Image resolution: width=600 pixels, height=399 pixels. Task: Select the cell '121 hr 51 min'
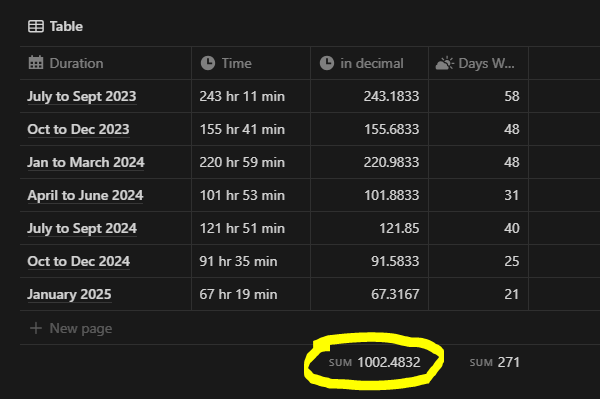pos(251,228)
